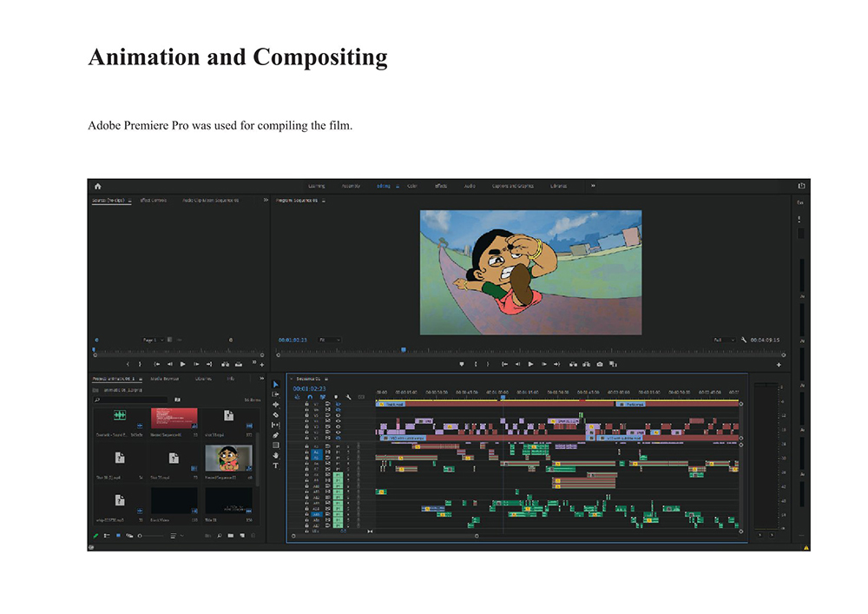
Task: Toggle Insert sequences as nests button
Action: tap(297, 397)
